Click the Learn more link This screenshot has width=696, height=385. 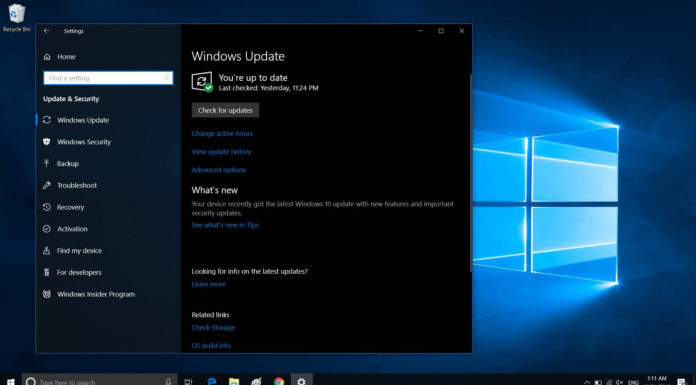tap(209, 284)
